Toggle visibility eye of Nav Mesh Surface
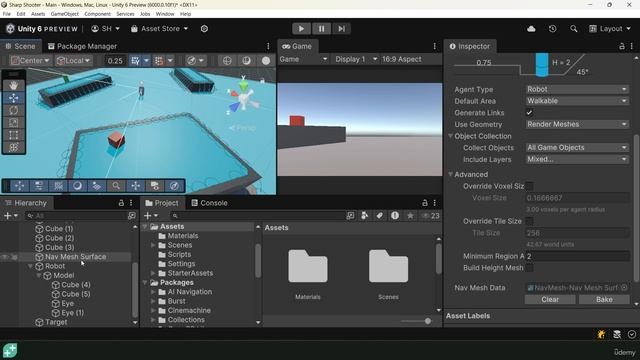 [x=5, y=257]
